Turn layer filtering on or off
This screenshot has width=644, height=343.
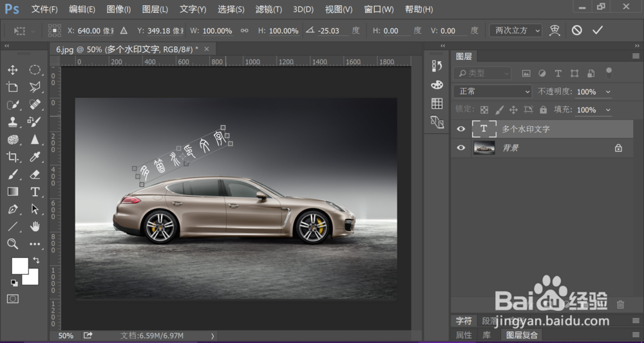pos(609,73)
